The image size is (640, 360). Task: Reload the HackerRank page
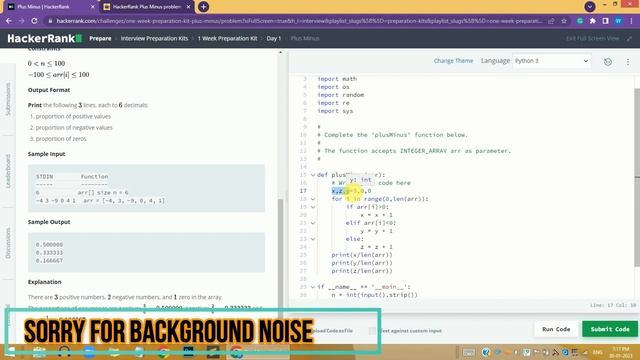[34, 21]
